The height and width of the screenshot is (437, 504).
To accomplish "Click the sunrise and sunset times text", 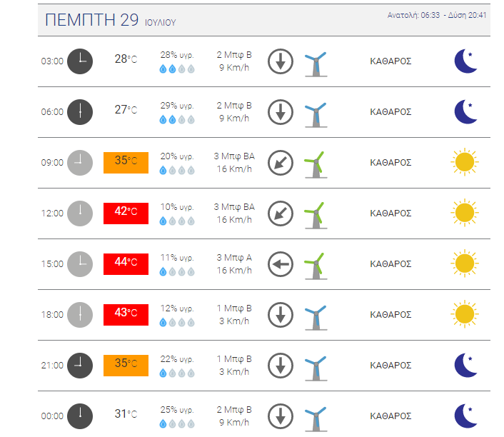I will [437, 15].
